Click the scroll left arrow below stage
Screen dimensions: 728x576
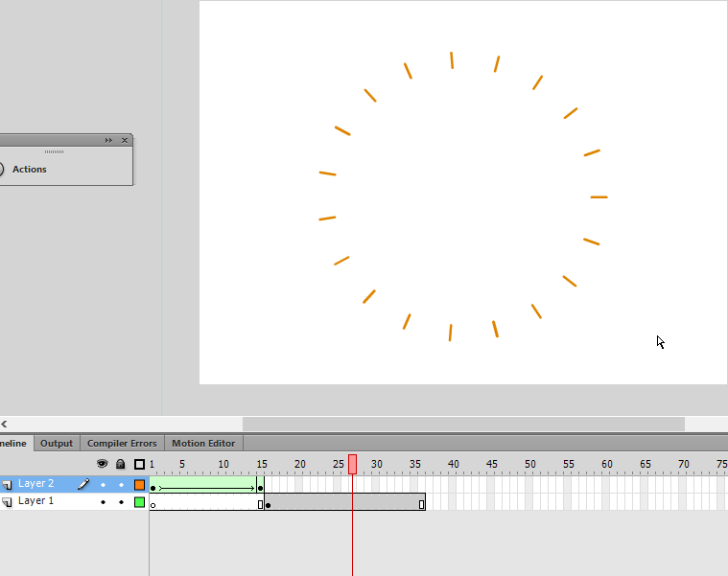point(4,424)
